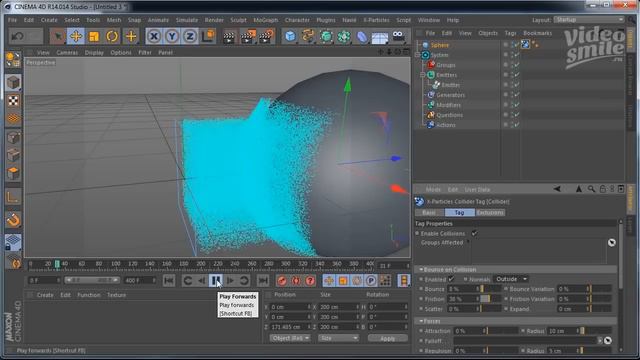This screenshot has height=360, width=640.
Task: Pause playback with Play Forwards button
Action: (x=216, y=280)
